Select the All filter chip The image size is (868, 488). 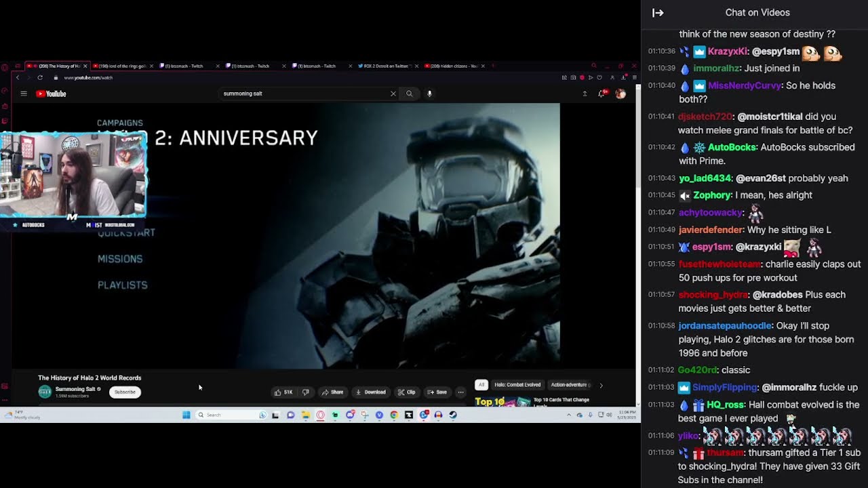click(481, 385)
